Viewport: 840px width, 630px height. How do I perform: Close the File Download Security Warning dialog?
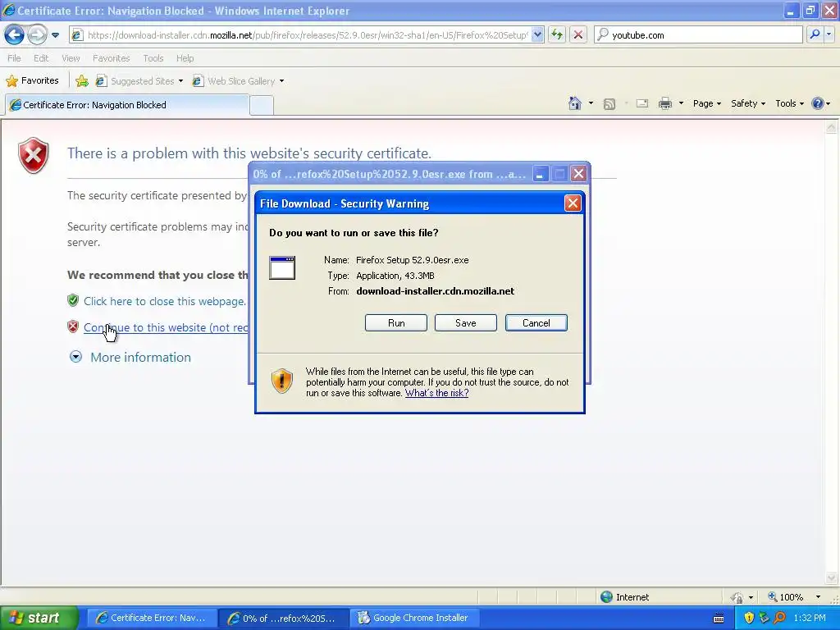coord(573,203)
